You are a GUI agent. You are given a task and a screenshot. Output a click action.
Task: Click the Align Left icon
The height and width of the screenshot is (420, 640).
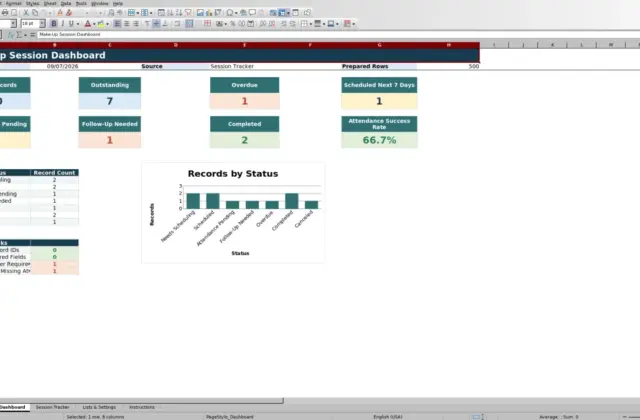(x=118, y=24)
